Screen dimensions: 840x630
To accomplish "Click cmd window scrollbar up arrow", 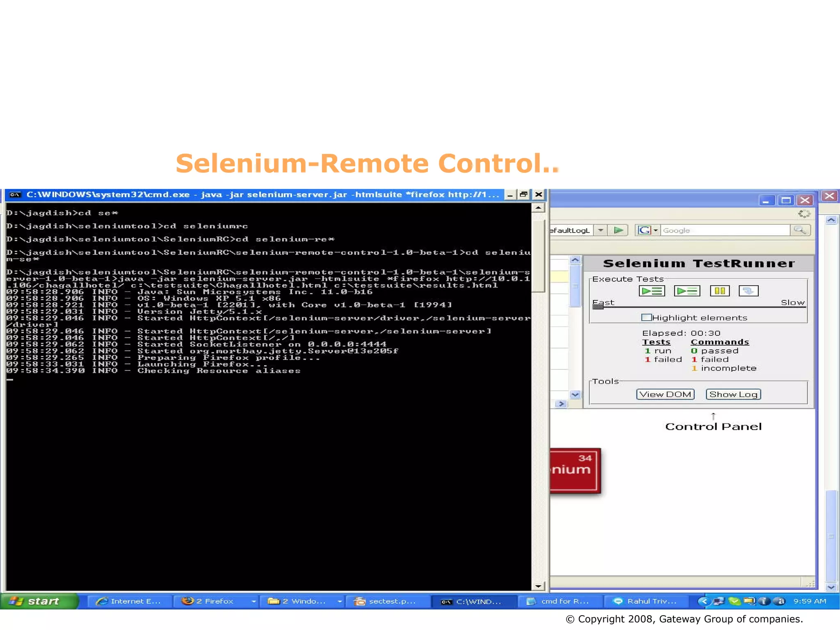I will click(538, 208).
